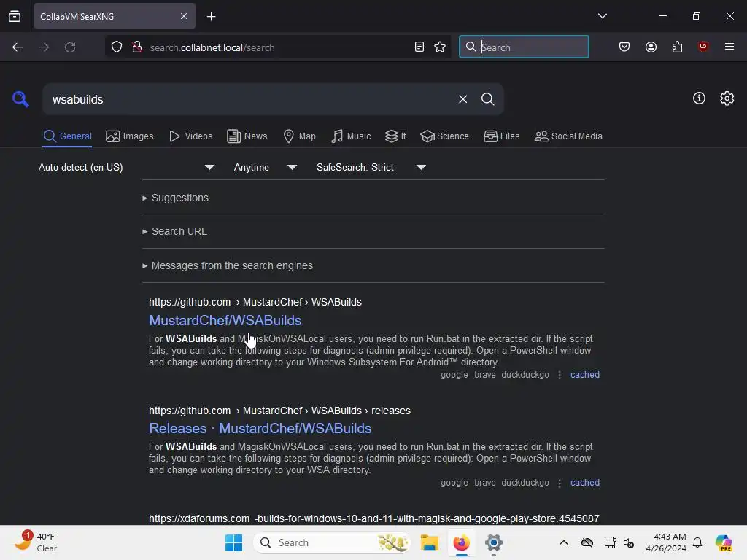Switch to the Social Media category
Viewport: 747px width, 560px height.
[x=568, y=136]
